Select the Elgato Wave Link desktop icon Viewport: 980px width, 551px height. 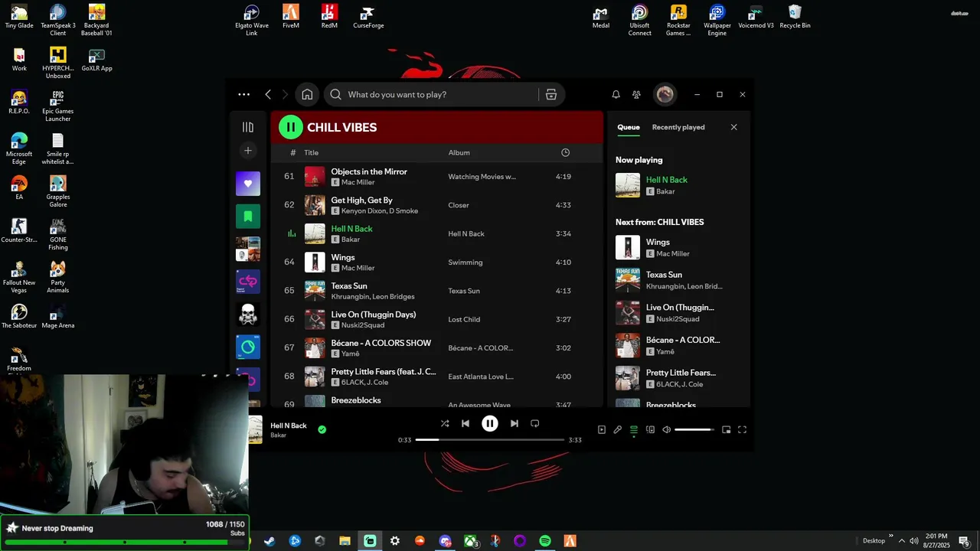coord(252,21)
